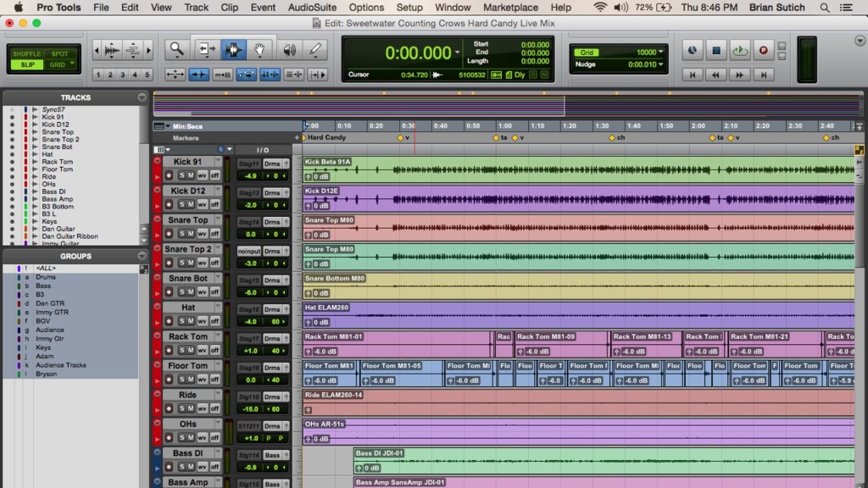Image resolution: width=868 pixels, height=488 pixels.
Task: Open the AudioSuite menu
Action: click(312, 8)
